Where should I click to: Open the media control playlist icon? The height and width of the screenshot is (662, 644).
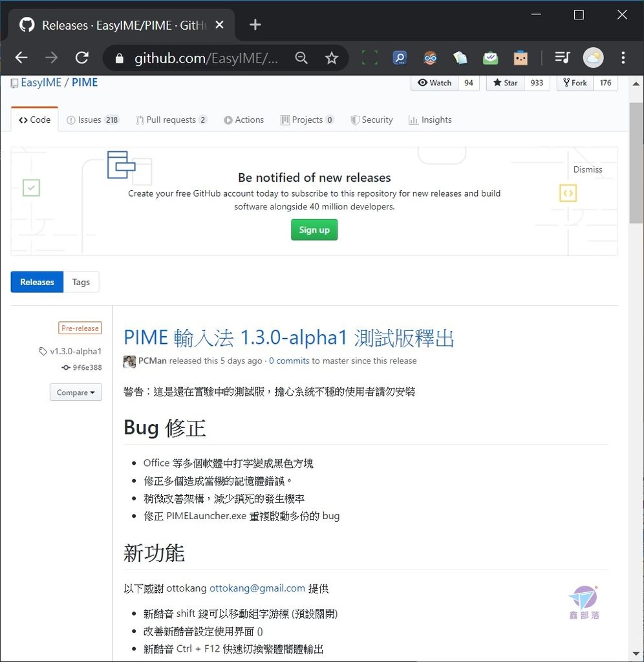[x=563, y=58]
